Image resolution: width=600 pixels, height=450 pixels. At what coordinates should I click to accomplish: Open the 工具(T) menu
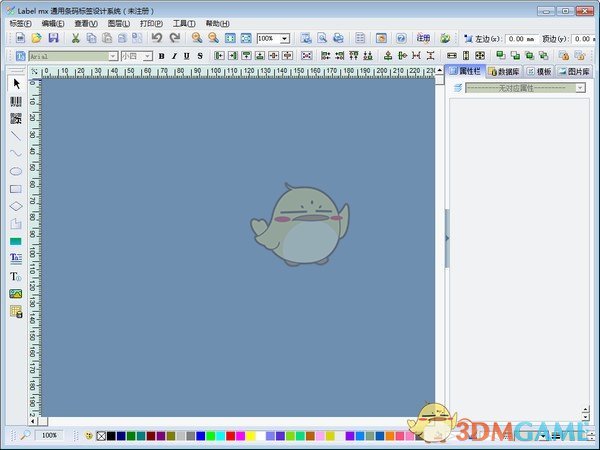click(x=184, y=24)
